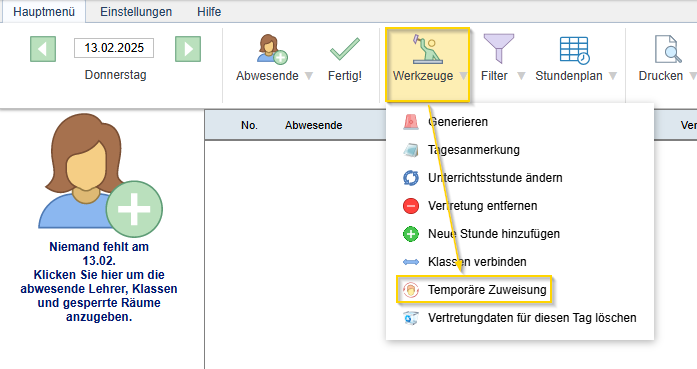Open the Werkzeuge tools icon
697x369 pixels.
tap(427, 48)
